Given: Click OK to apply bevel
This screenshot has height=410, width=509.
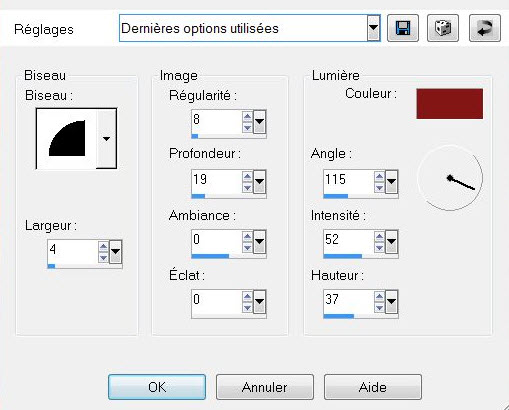Looking at the screenshot, I should coord(157,387).
